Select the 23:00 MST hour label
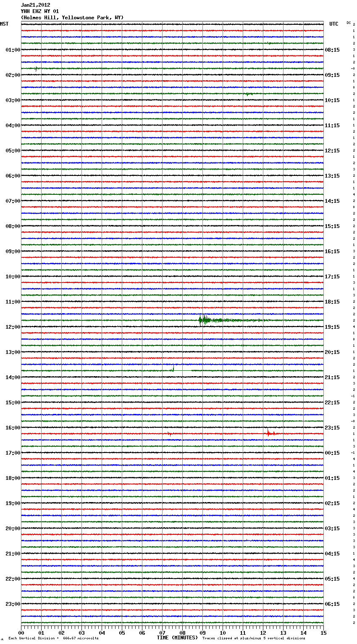The height and width of the screenshot is (644, 357). click(x=13, y=604)
